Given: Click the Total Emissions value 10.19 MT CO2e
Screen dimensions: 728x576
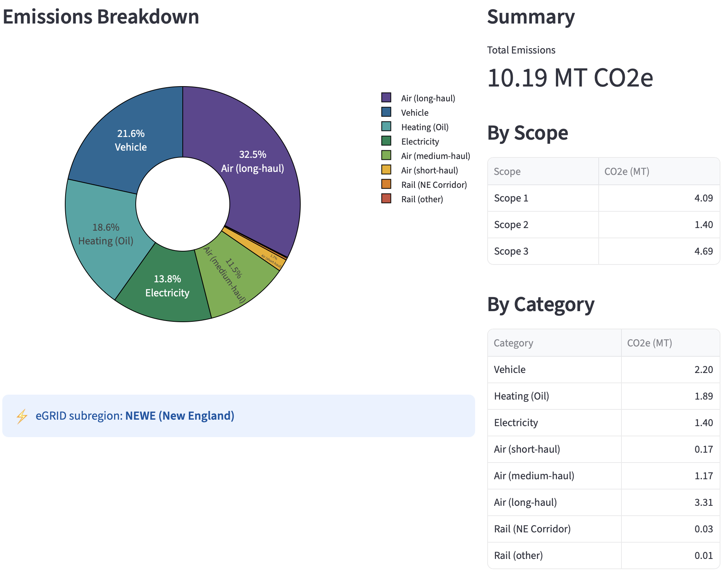Looking at the screenshot, I should [570, 78].
